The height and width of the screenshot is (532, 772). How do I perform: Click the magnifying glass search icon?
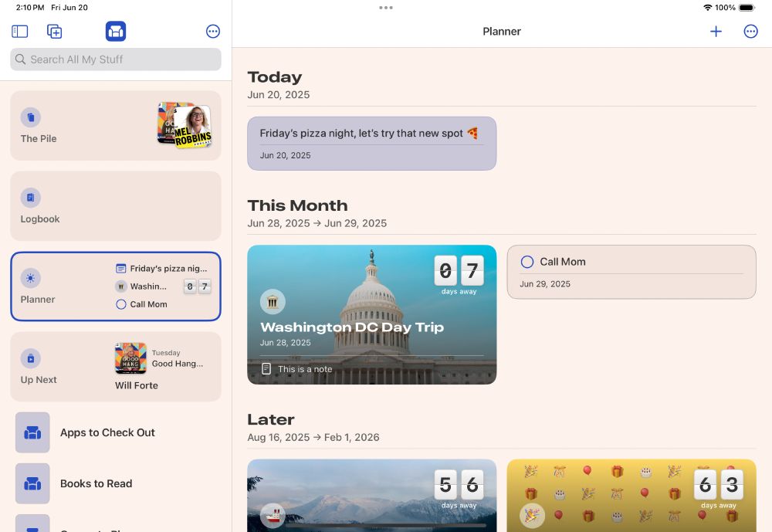(x=20, y=59)
